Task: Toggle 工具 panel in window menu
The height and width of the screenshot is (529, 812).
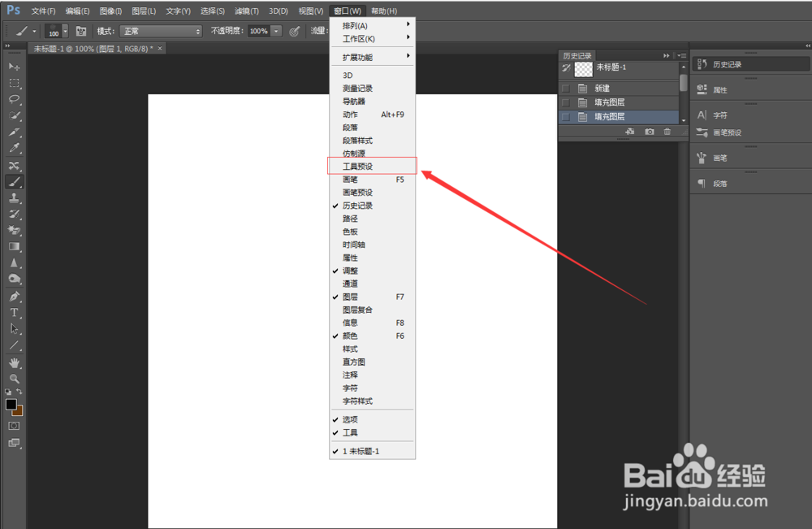Action: click(x=373, y=432)
